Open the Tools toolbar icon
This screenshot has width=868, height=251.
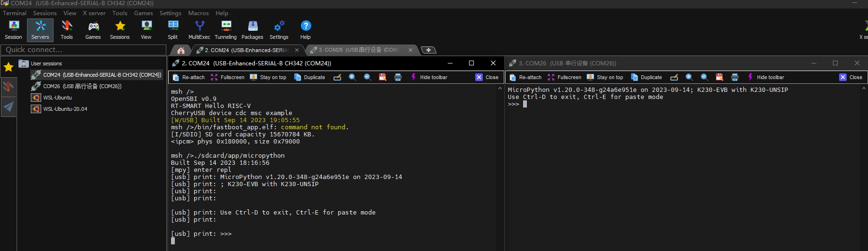click(67, 30)
